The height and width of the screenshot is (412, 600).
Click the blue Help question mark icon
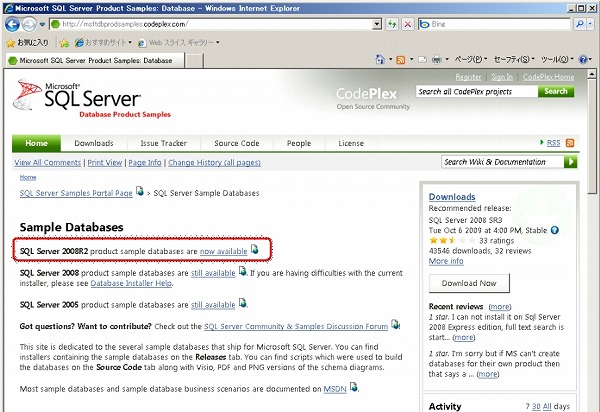(x=583, y=59)
